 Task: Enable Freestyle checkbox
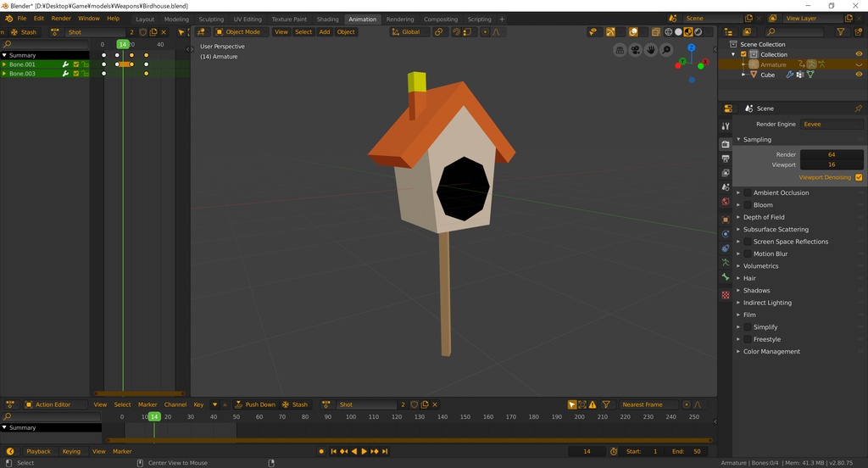tap(748, 339)
